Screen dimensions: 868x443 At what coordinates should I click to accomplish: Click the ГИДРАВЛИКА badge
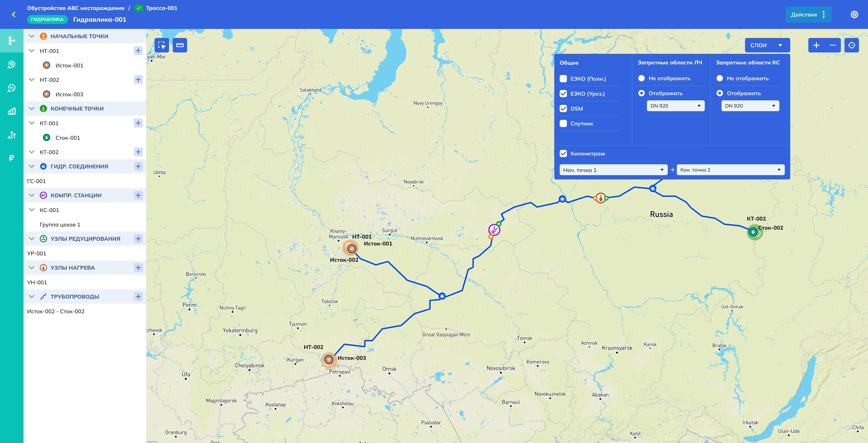tap(47, 19)
